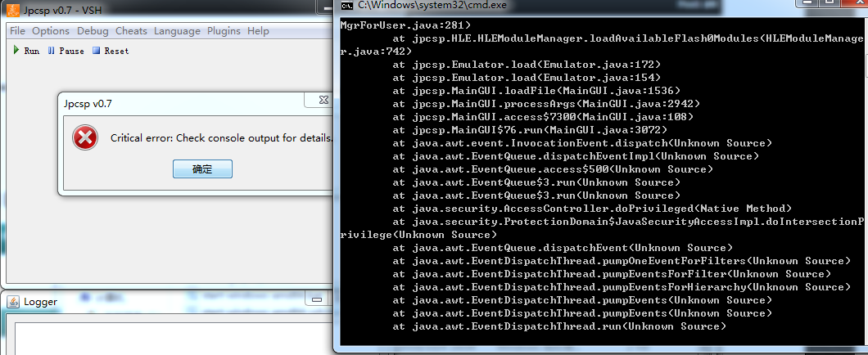Click the InvocationEvent.dispatch stack trace line
868x355 pixels.
tap(582, 143)
